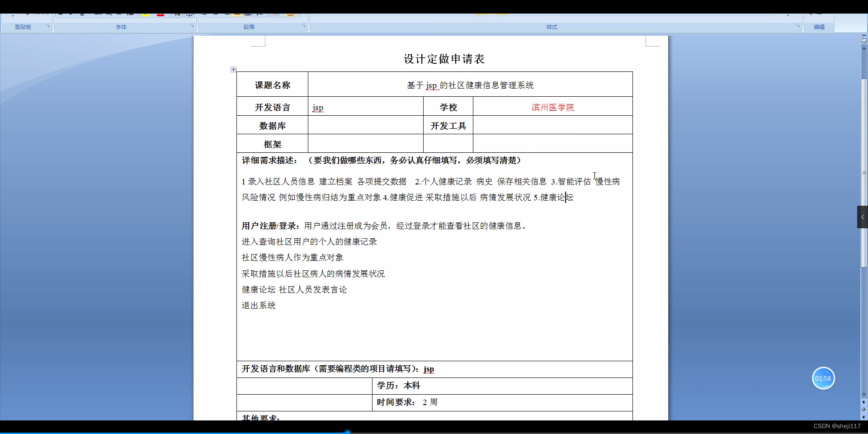This screenshot has width=868, height=434.
Task: Open the line spacing dropdown
Action: pyautogui.click(x=260, y=14)
